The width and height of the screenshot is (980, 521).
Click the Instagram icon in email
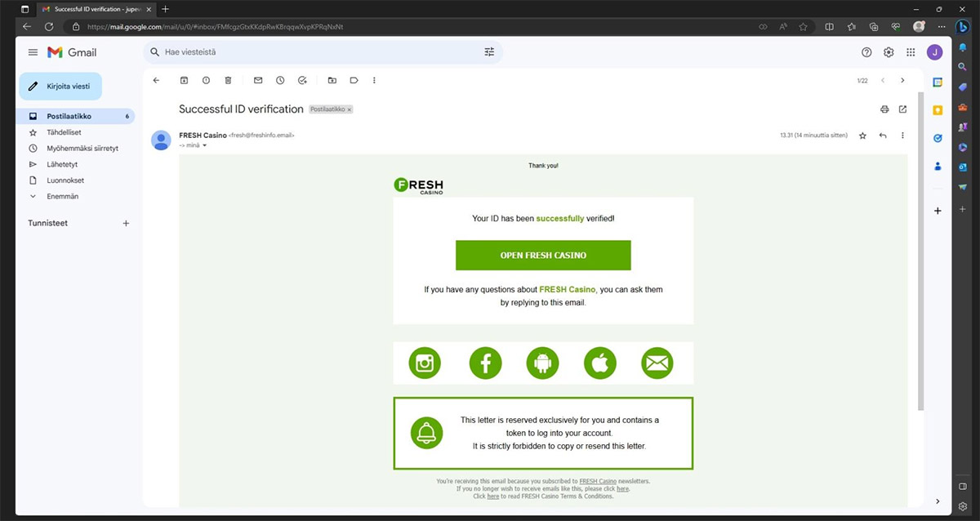pos(425,363)
